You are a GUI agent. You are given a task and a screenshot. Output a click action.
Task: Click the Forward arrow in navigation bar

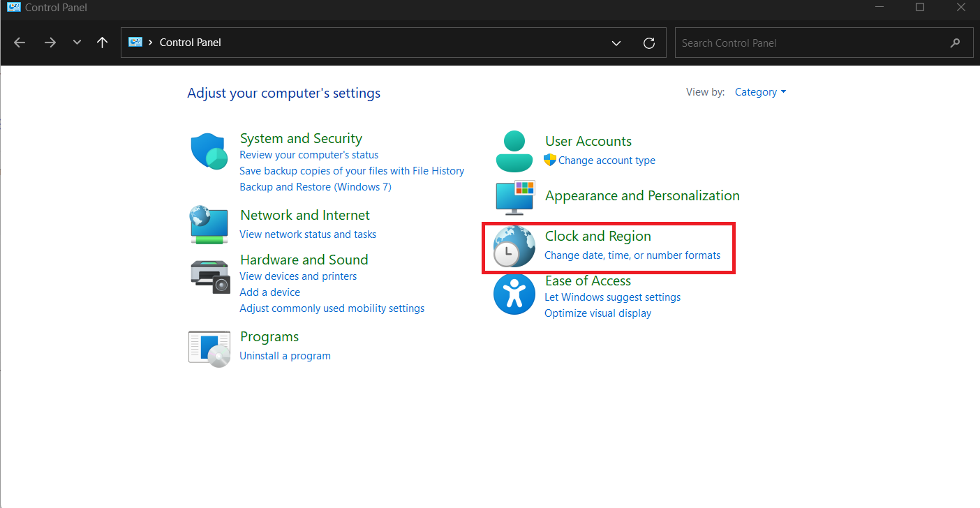pyautogui.click(x=50, y=43)
